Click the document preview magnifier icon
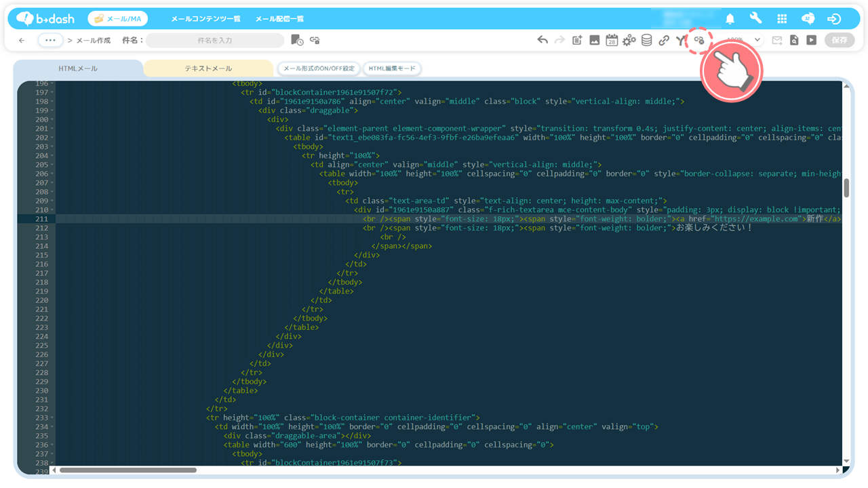868x488 pixels. [794, 40]
